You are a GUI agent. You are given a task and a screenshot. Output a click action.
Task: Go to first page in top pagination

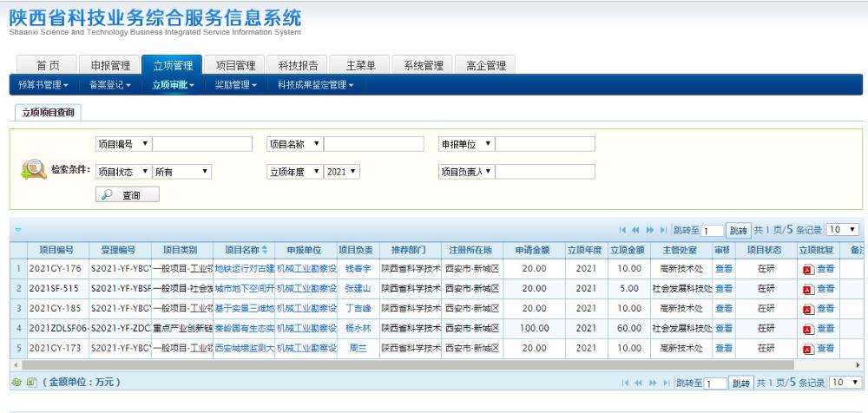tap(623, 230)
